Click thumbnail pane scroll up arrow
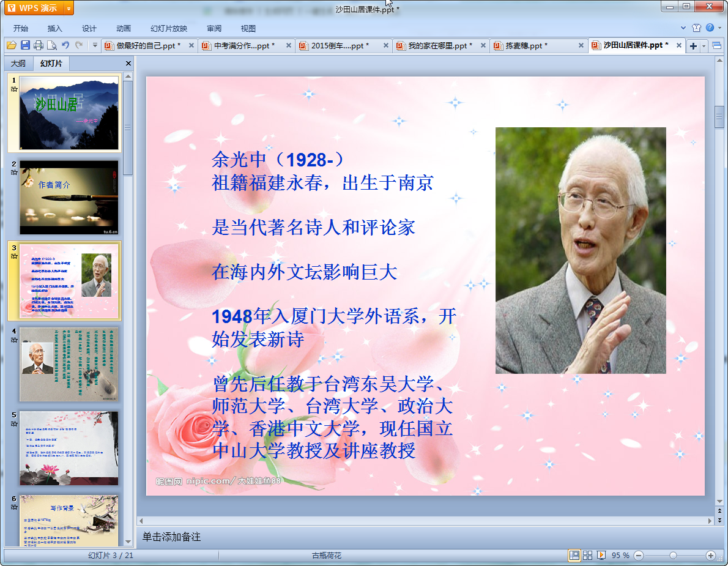Screen dimensions: 728x566 (128, 76)
